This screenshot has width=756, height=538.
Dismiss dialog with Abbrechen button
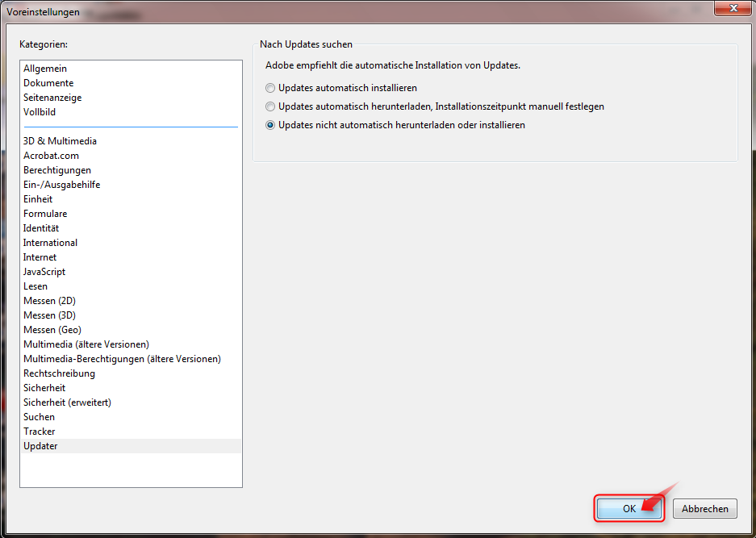(704, 508)
